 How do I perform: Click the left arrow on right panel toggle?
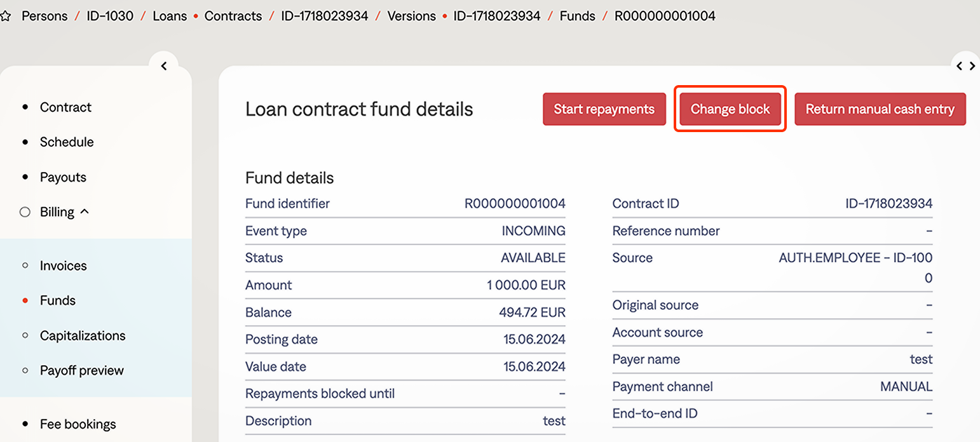tap(960, 66)
